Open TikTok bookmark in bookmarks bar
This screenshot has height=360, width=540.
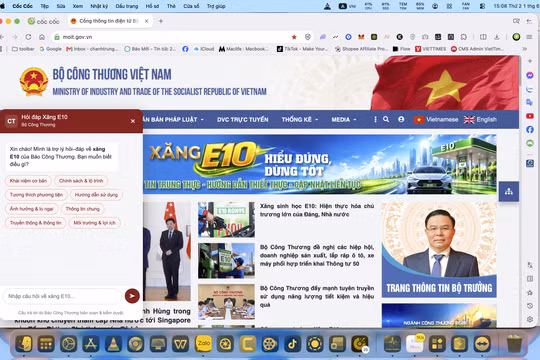pyautogui.click(x=303, y=49)
